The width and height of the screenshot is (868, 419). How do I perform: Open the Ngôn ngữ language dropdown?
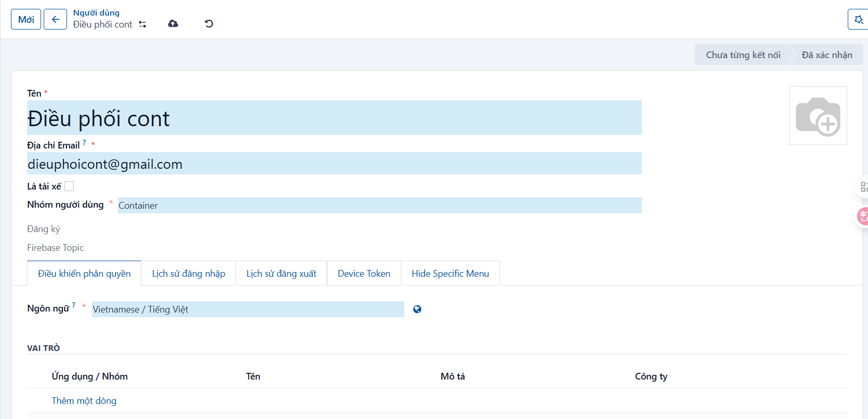[x=248, y=309]
